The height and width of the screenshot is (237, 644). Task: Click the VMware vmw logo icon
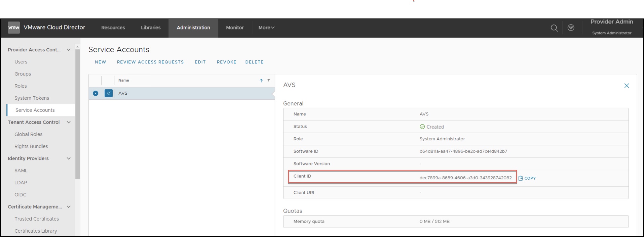(14, 28)
